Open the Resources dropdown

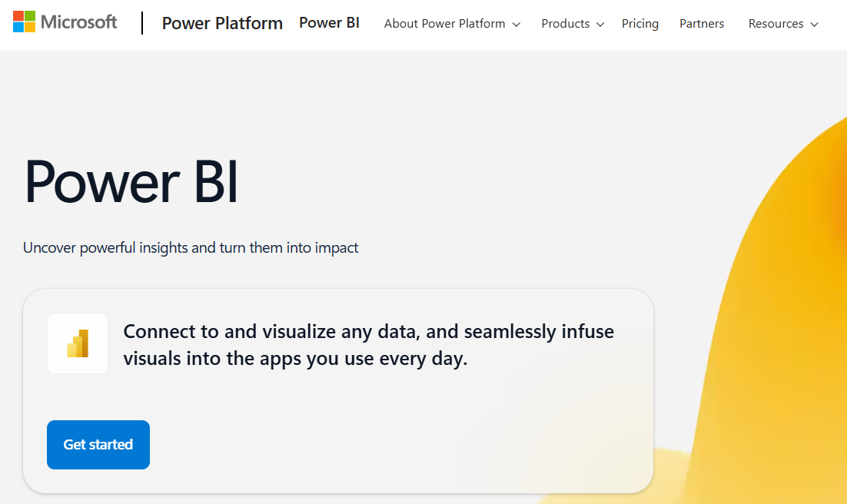coord(776,24)
